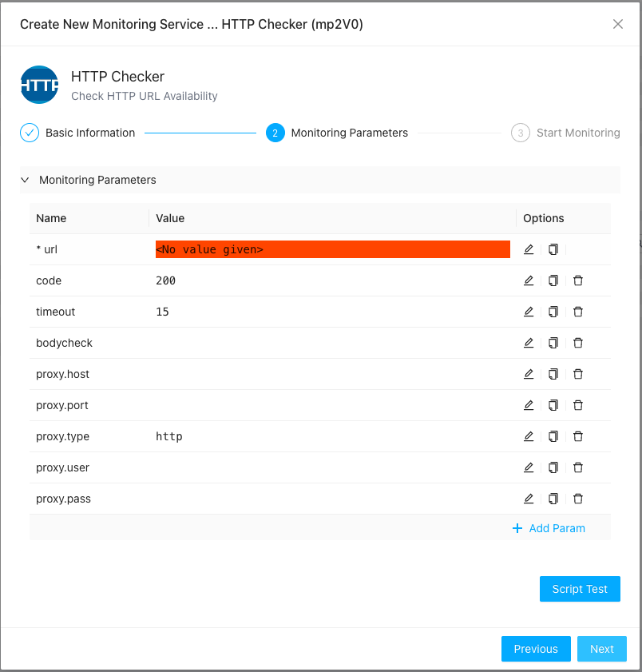Edit the proxy.port parameter
642x672 pixels.
[529, 405]
